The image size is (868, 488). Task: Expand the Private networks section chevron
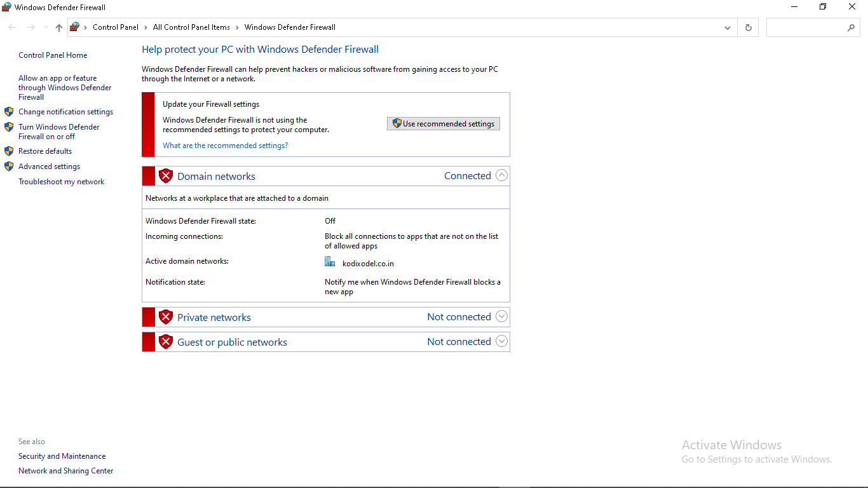(x=501, y=316)
